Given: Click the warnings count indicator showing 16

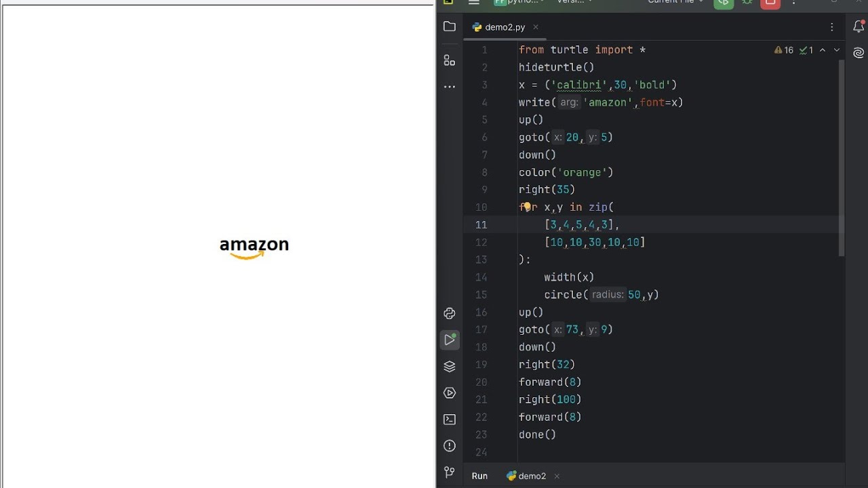Looking at the screenshot, I should [x=784, y=50].
